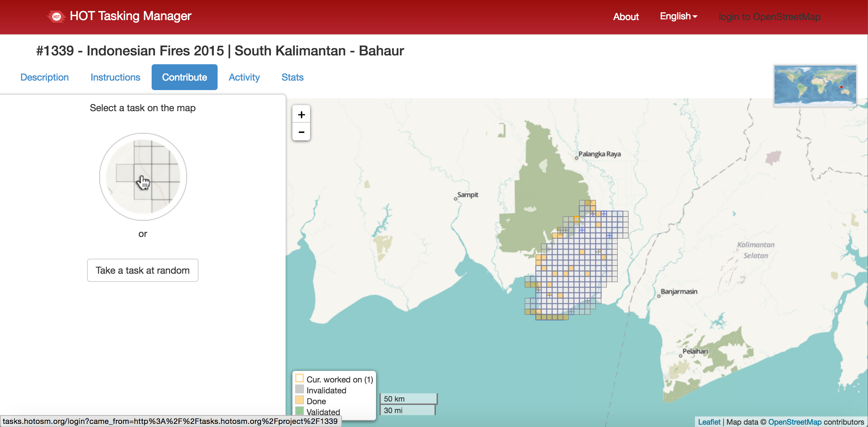The height and width of the screenshot is (427, 868).
Task: Select the Contribute tab
Action: pos(184,77)
